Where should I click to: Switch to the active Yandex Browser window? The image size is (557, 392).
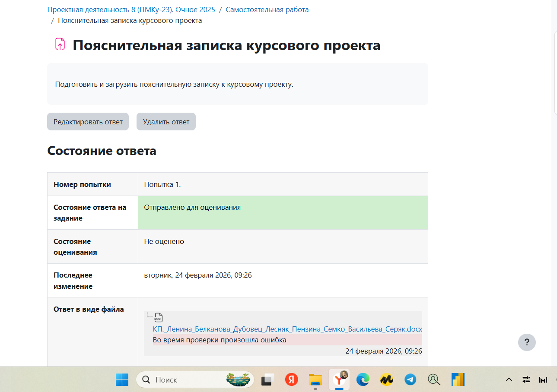coord(339,379)
